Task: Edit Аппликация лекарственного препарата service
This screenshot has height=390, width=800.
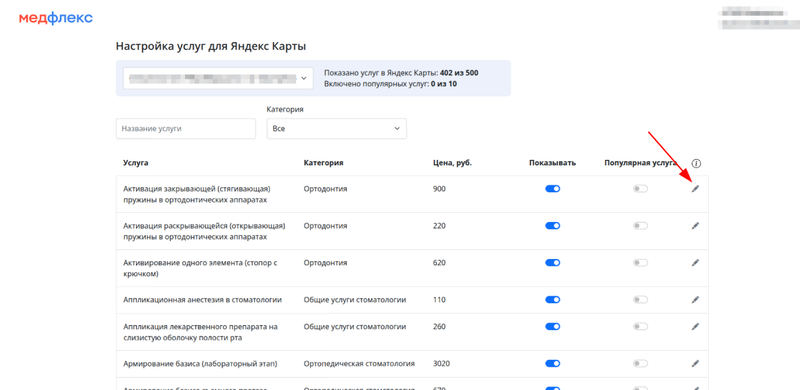Action: (x=695, y=327)
